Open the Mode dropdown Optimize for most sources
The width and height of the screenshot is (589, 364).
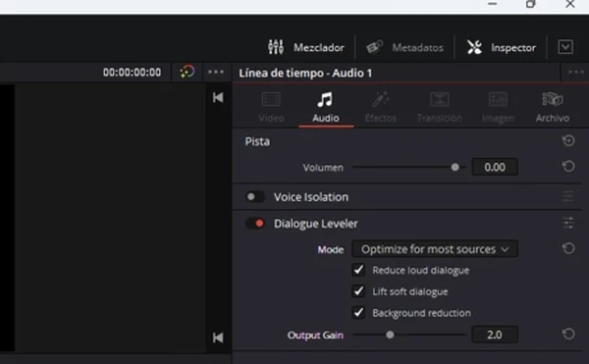(435, 249)
